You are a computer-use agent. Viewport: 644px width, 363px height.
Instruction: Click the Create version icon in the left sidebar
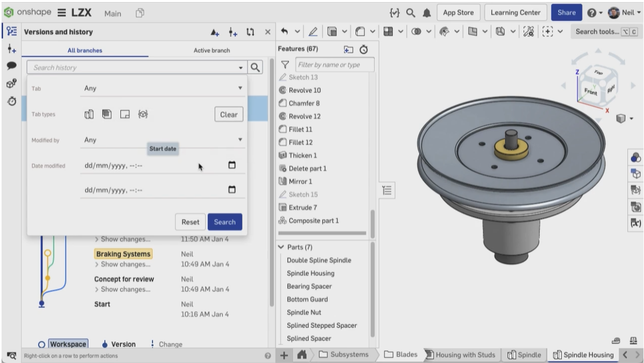pyautogui.click(x=11, y=49)
